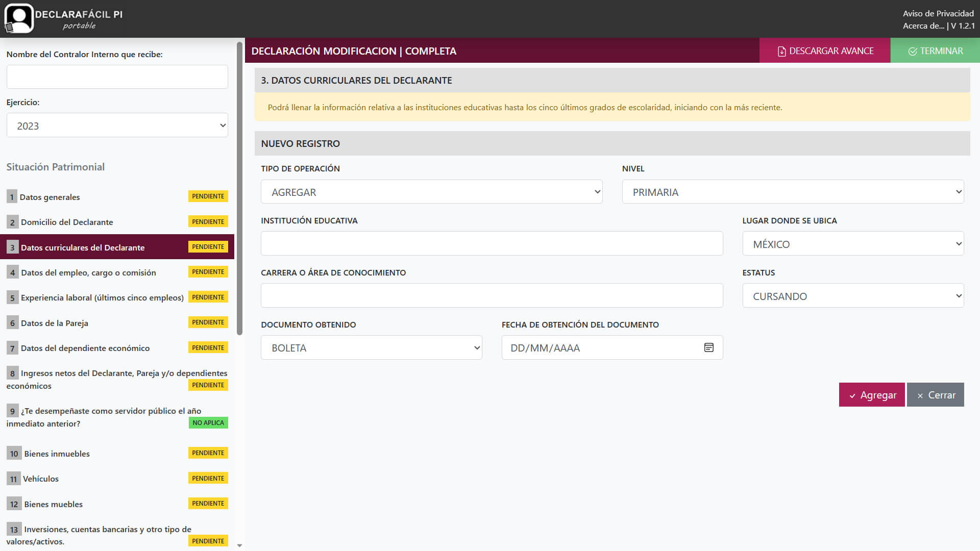Screen dimensions: 980x551
Task: Click the Cerrar button
Action: 936,395
